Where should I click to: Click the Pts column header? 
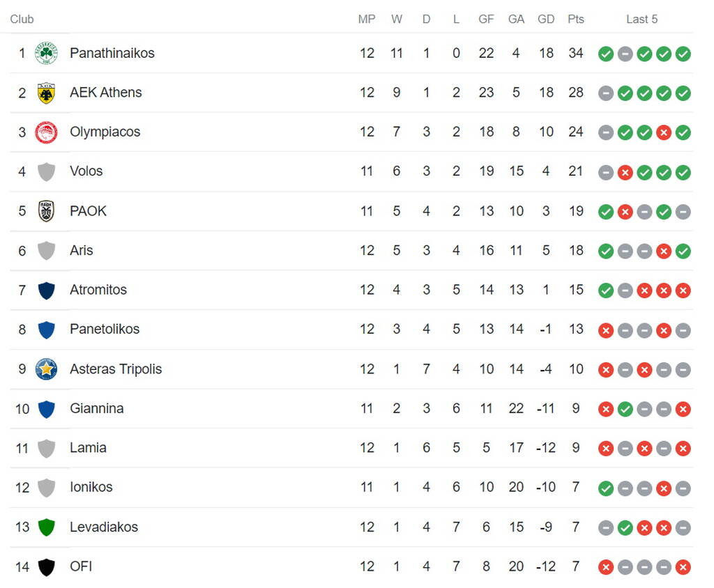pyautogui.click(x=575, y=19)
